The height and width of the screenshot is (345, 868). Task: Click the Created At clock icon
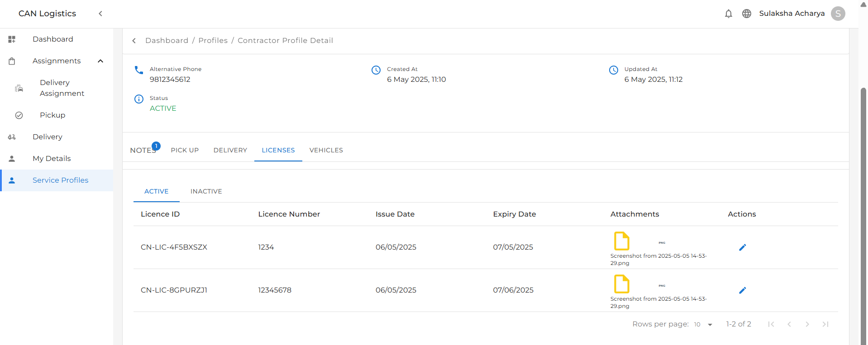[x=376, y=70]
